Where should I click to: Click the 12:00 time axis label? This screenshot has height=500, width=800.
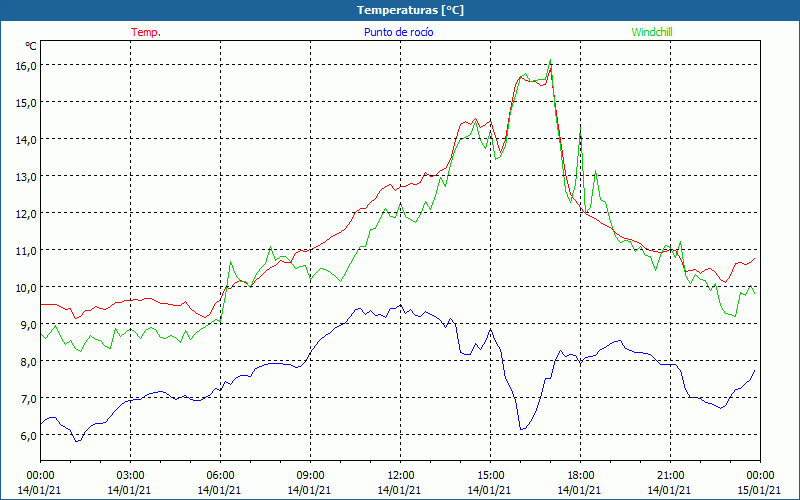400,476
